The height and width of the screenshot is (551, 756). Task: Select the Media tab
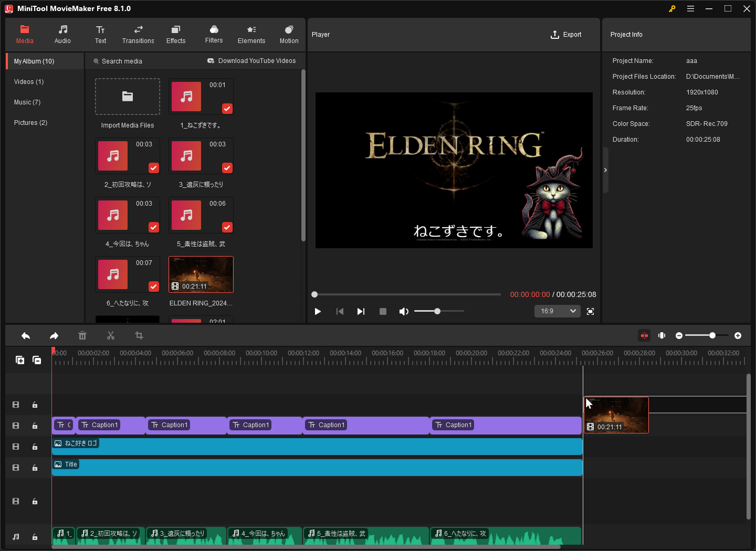click(25, 35)
